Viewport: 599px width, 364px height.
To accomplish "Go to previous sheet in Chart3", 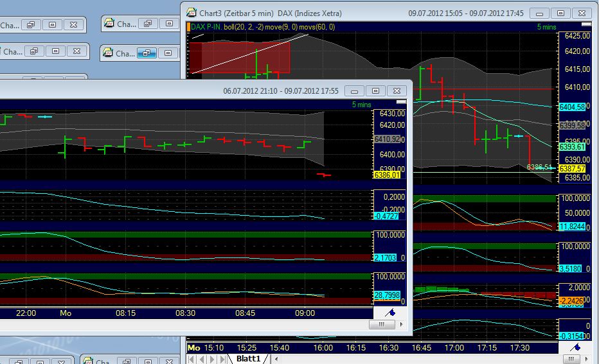I will [202, 359].
